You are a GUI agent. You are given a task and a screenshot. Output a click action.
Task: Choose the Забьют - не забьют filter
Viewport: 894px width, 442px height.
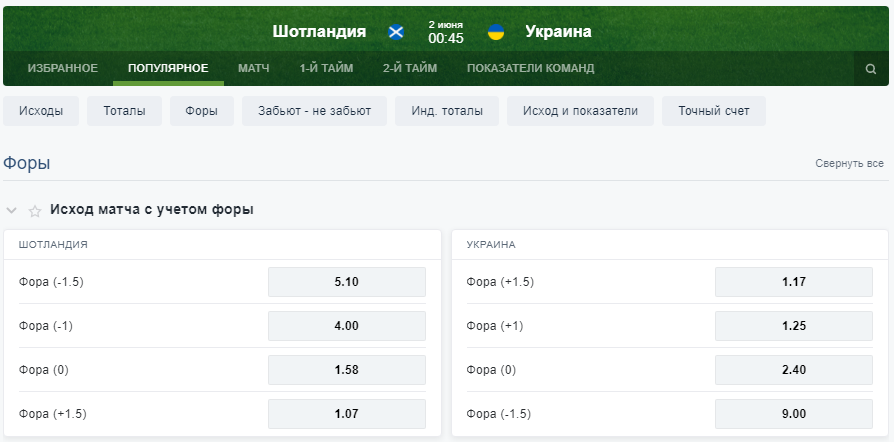coord(314,111)
